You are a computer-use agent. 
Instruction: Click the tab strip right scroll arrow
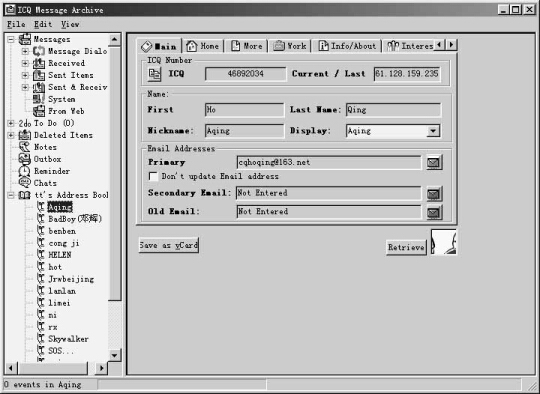tap(451, 45)
